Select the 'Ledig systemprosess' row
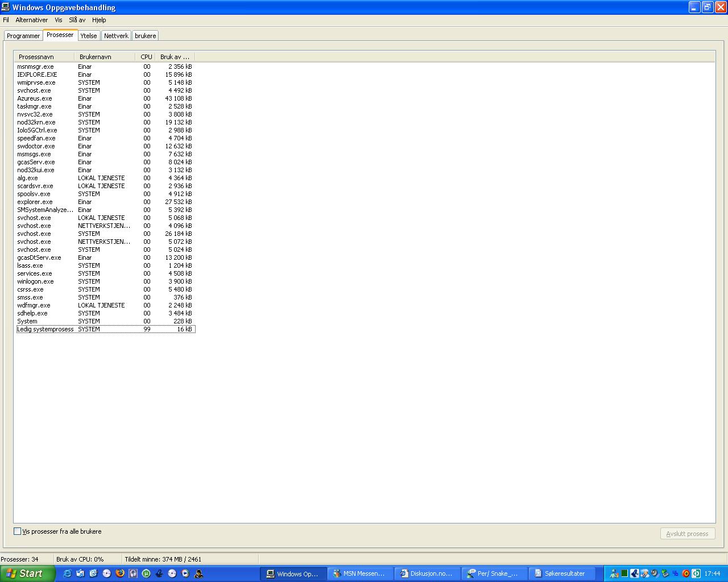The height and width of the screenshot is (582, 728). [x=105, y=329]
